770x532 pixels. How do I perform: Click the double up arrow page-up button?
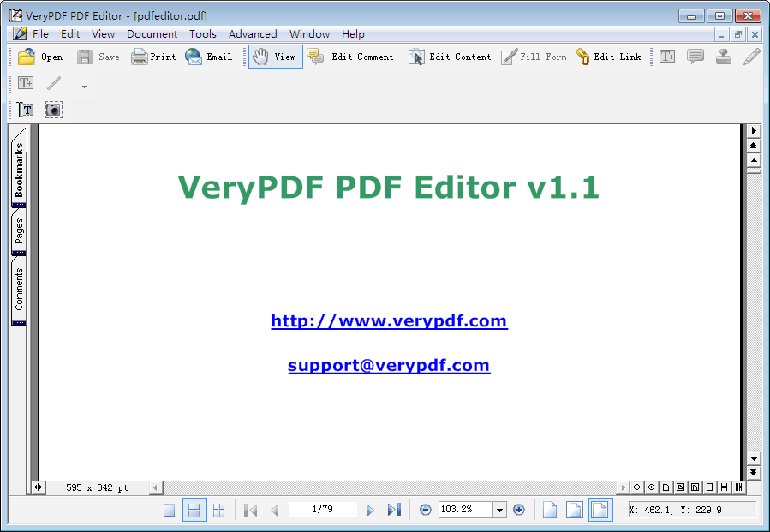coord(754,146)
